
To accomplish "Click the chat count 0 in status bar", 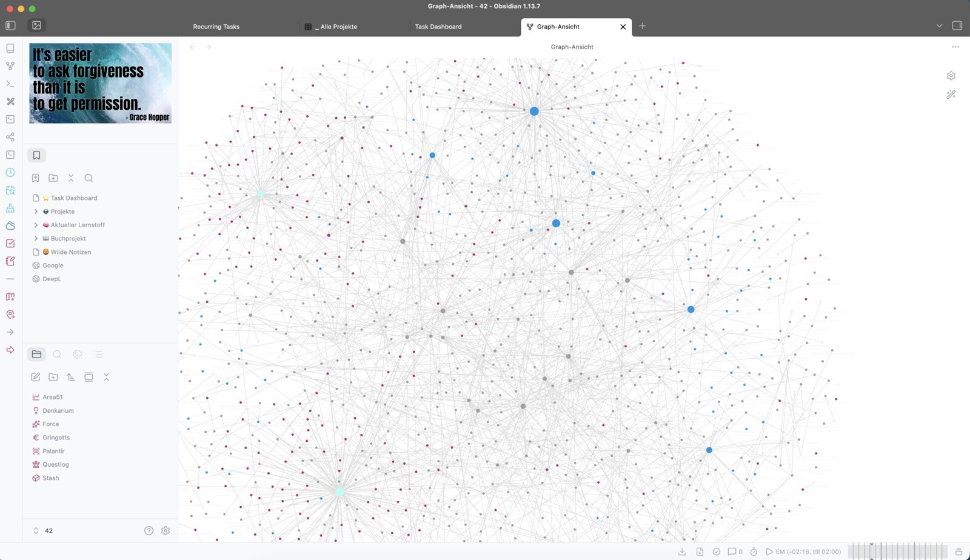I will pos(735,552).
